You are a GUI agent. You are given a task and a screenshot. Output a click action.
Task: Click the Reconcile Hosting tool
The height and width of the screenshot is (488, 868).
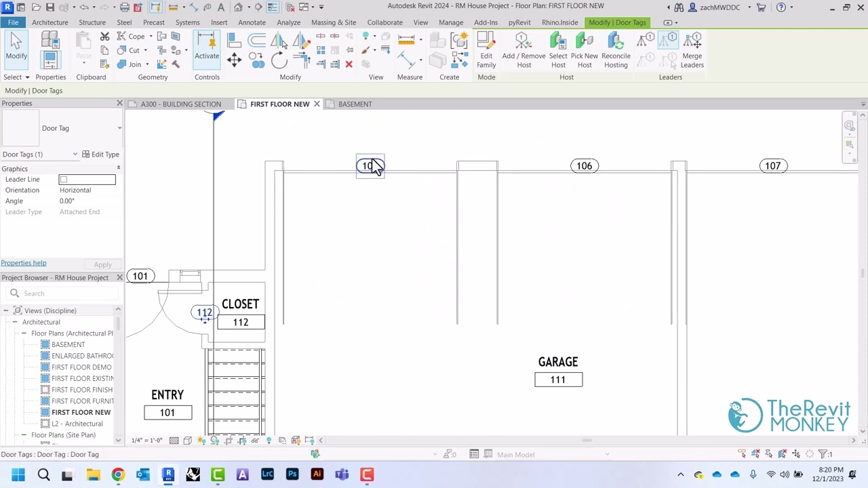[616, 51]
